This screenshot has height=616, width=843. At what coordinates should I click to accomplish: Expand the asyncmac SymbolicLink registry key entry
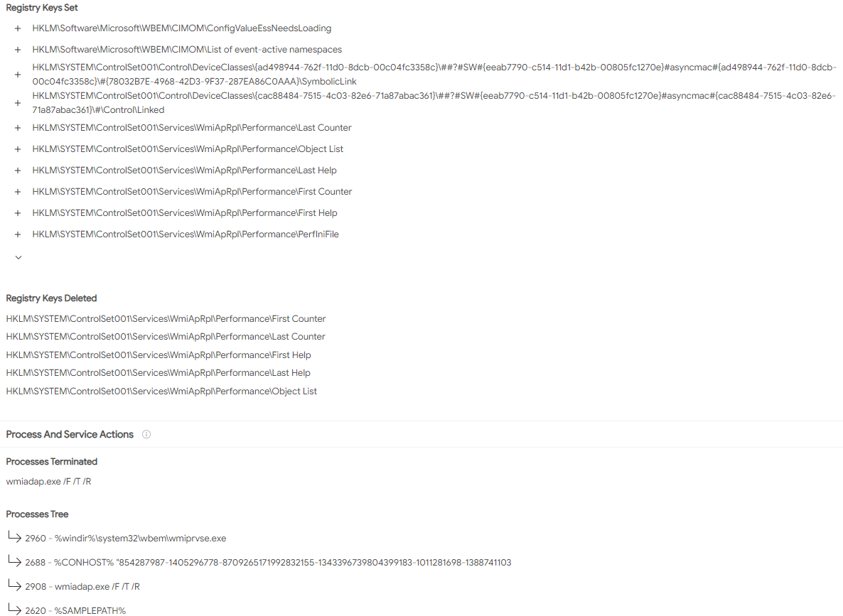18,75
